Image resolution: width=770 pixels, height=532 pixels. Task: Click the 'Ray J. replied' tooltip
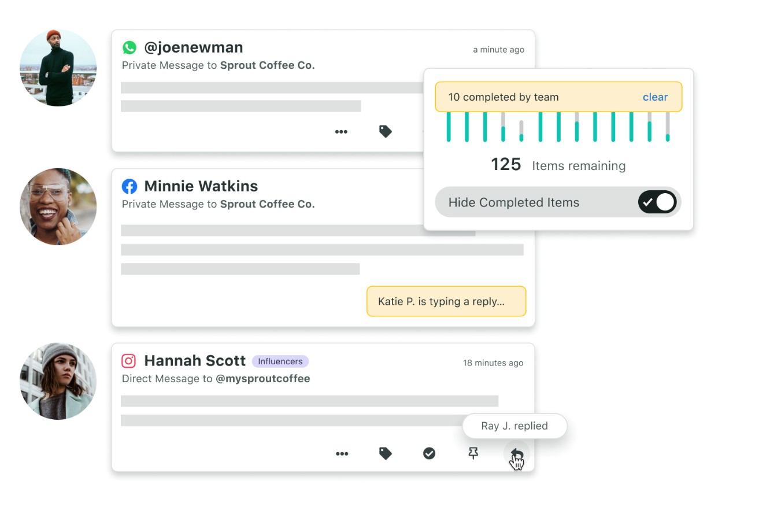point(514,426)
